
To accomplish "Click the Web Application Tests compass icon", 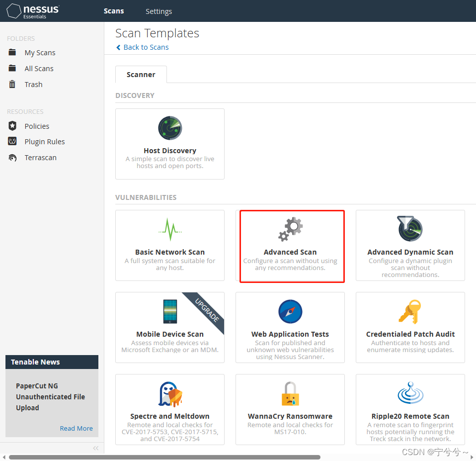I will [x=290, y=311].
